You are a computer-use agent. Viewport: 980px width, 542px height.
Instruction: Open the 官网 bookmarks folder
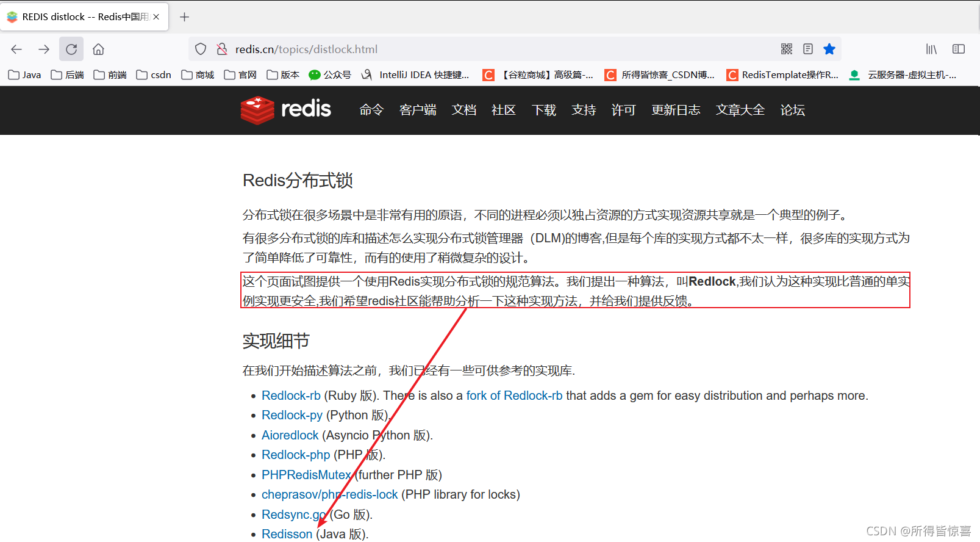[240, 75]
